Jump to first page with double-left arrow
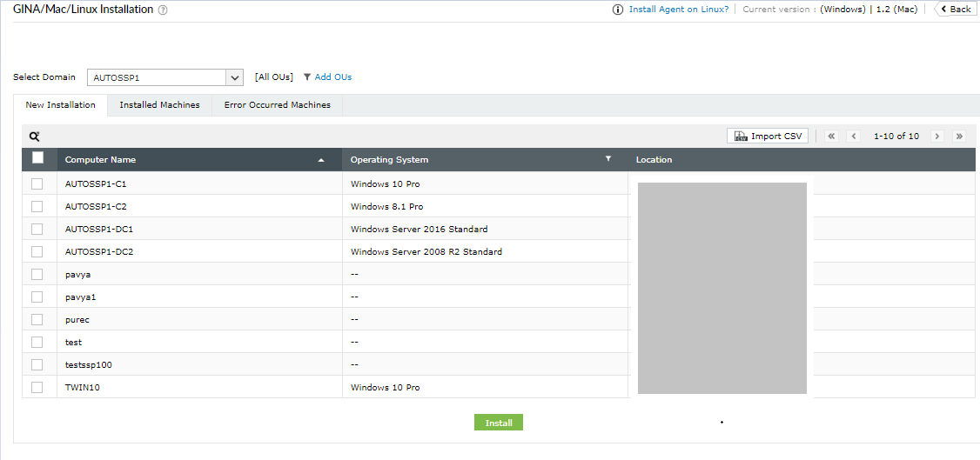 (x=831, y=136)
